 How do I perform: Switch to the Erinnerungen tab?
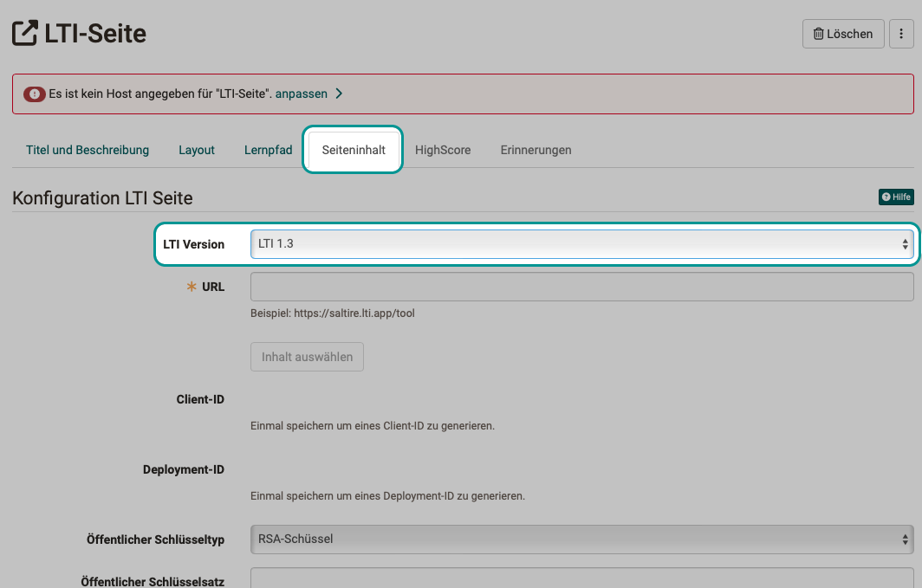536,150
